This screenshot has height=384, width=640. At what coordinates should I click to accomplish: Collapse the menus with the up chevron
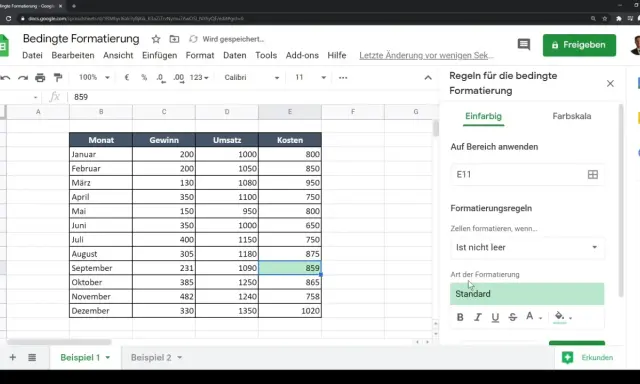coord(428,78)
